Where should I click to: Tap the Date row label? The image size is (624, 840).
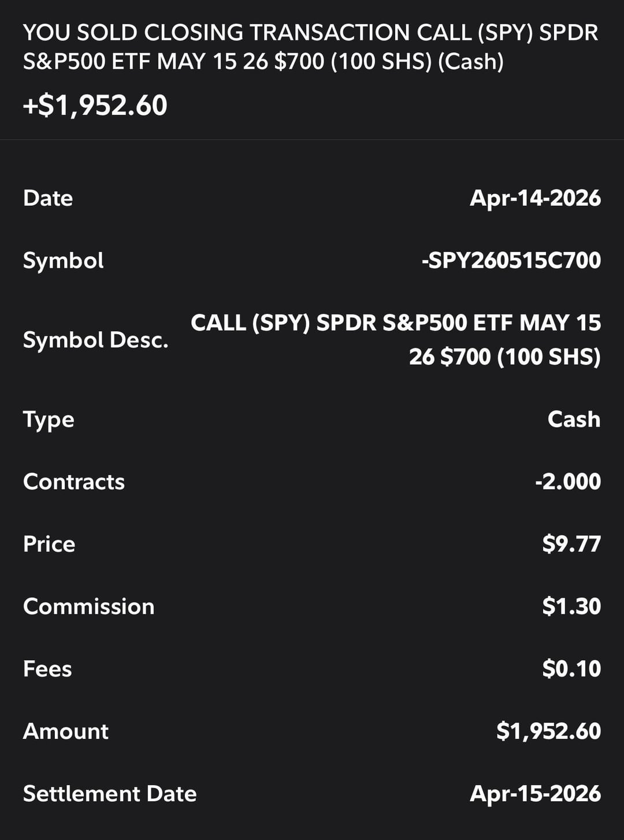[48, 198]
